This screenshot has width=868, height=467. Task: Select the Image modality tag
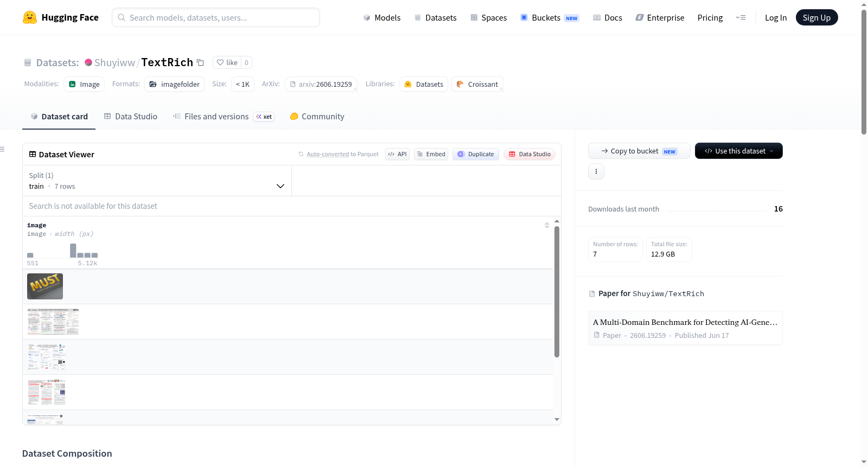84,84
